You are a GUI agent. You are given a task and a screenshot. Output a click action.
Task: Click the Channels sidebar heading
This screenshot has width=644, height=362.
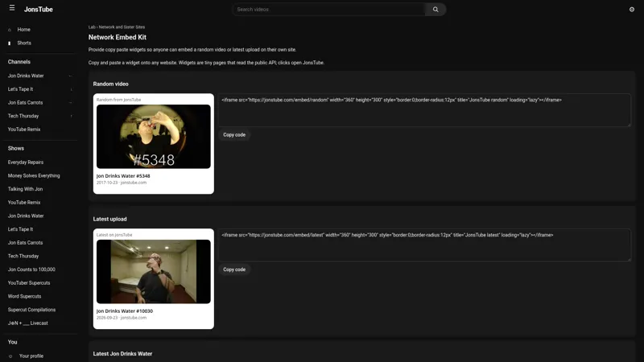(19, 62)
